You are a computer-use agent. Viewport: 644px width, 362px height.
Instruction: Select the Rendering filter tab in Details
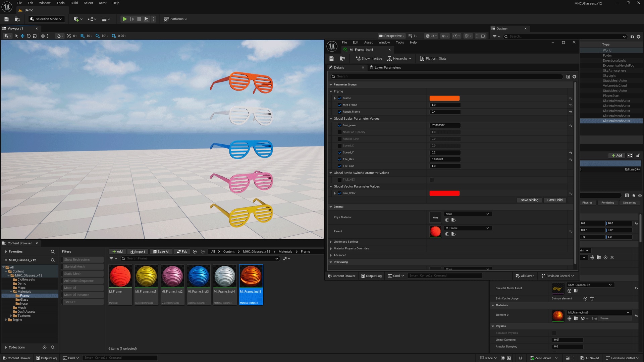[x=608, y=203]
